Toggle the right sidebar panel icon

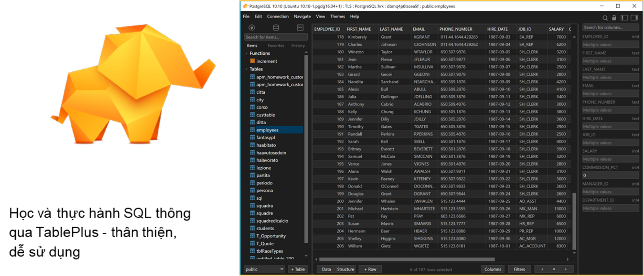tap(634, 18)
